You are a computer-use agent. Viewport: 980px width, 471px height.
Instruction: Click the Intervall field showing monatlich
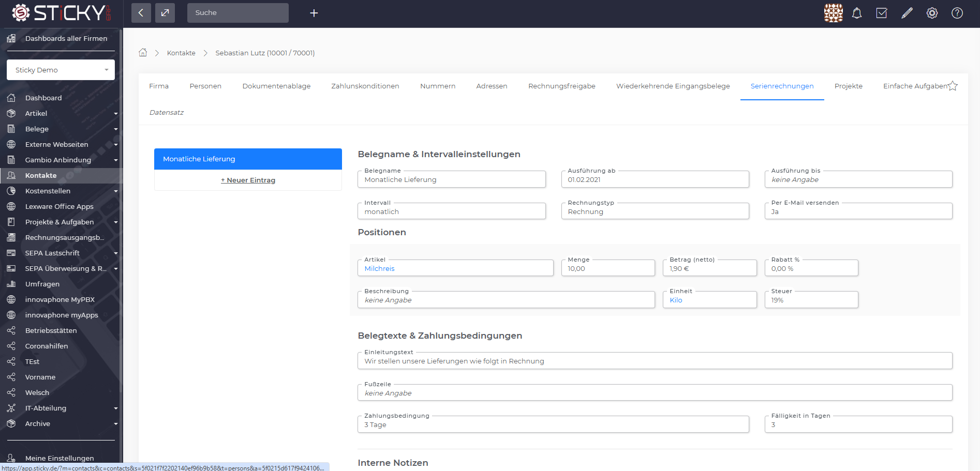(x=451, y=211)
